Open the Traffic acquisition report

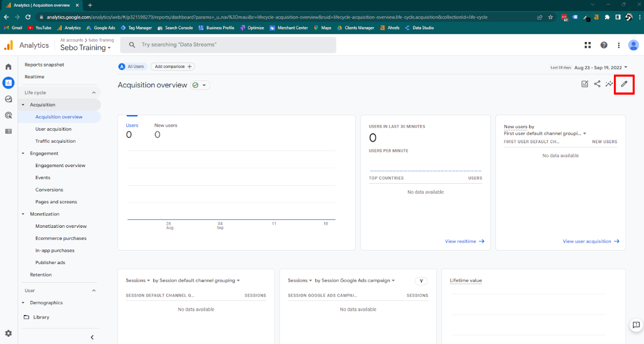[x=56, y=141]
